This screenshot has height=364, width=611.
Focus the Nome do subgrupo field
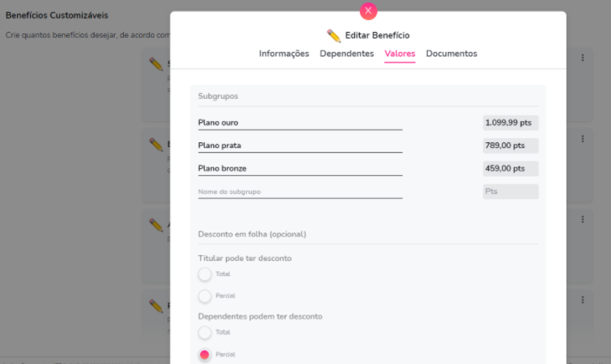300,192
